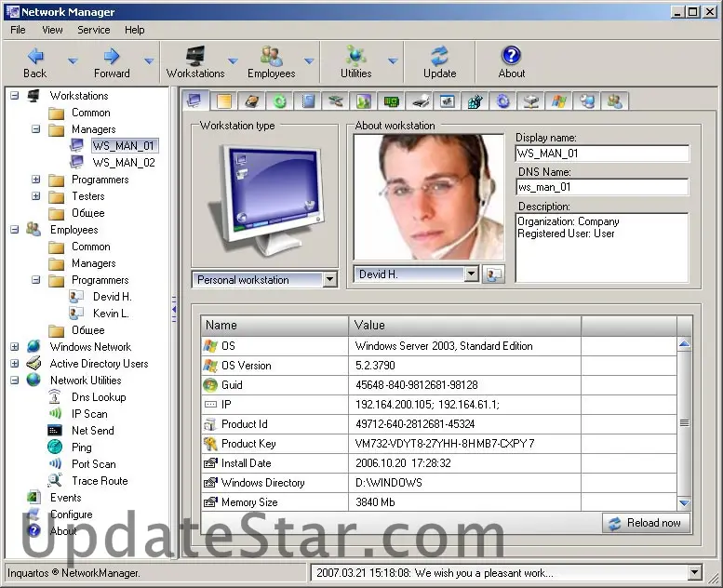Click the Reload now button

(645, 523)
